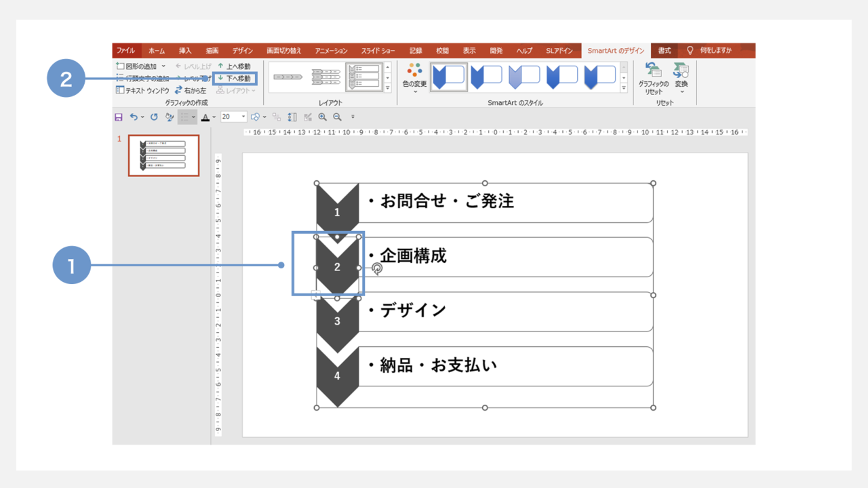The width and height of the screenshot is (868, 488).
Task: Click the 納品・お支払い text box
Action: tap(505, 367)
